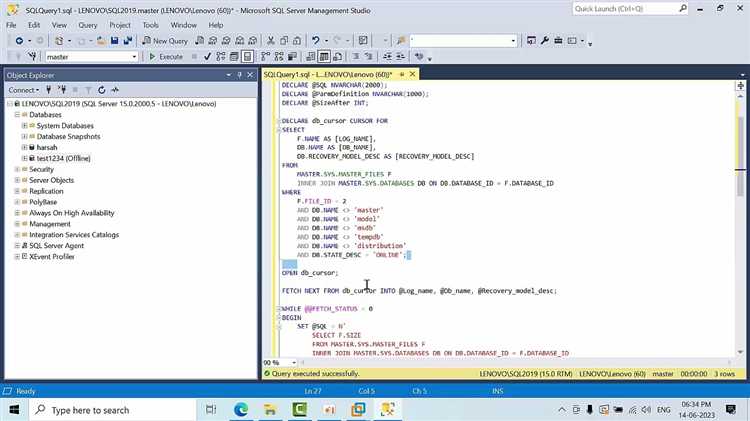Collapse the Databases folder node
750x421 pixels.
17,114
